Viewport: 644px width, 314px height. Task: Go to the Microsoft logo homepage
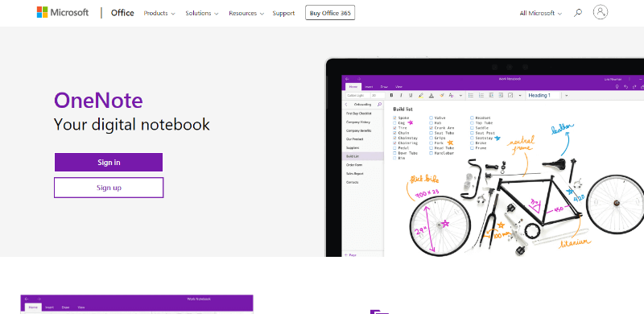tap(63, 12)
